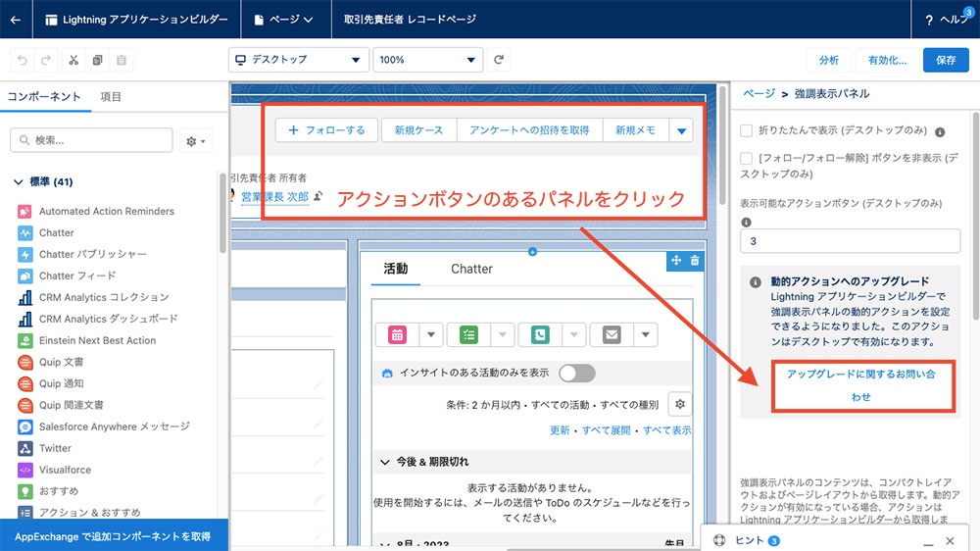The width and height of the screenshot is (980, 551).
Task: Click the component search input field
Action: coord(98,140)
